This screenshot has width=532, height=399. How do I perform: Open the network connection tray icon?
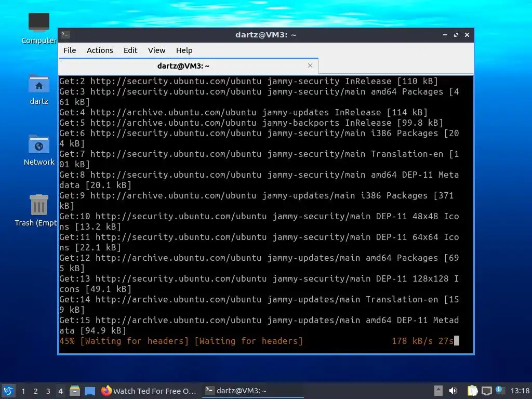[486, 391]
